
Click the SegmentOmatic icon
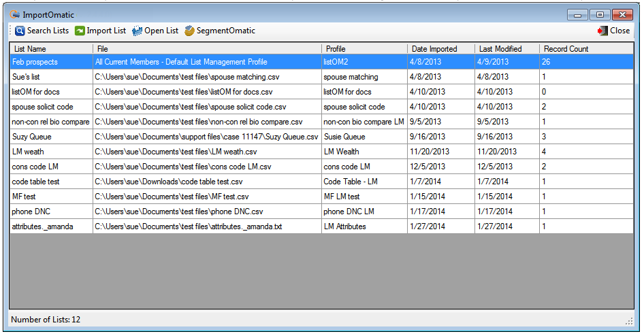tap(189, 31)
